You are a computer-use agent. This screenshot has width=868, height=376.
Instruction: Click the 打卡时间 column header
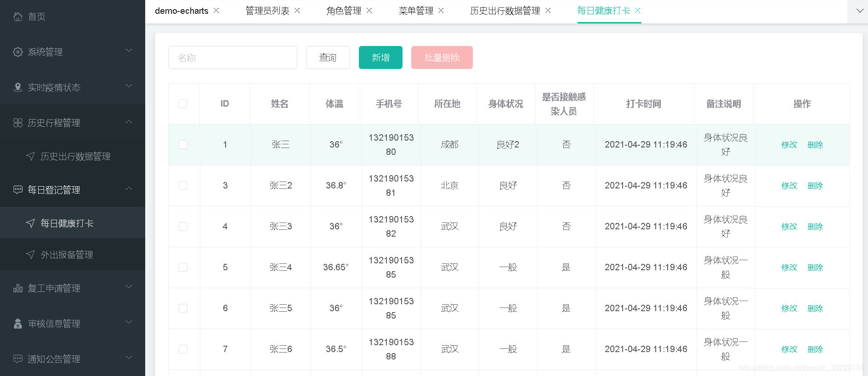pos(644,104)
